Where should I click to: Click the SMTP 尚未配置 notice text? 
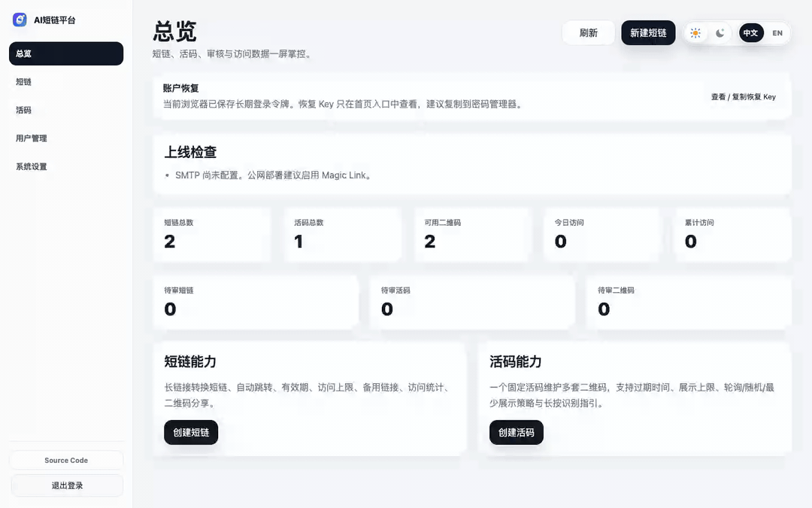click(274, 175)
